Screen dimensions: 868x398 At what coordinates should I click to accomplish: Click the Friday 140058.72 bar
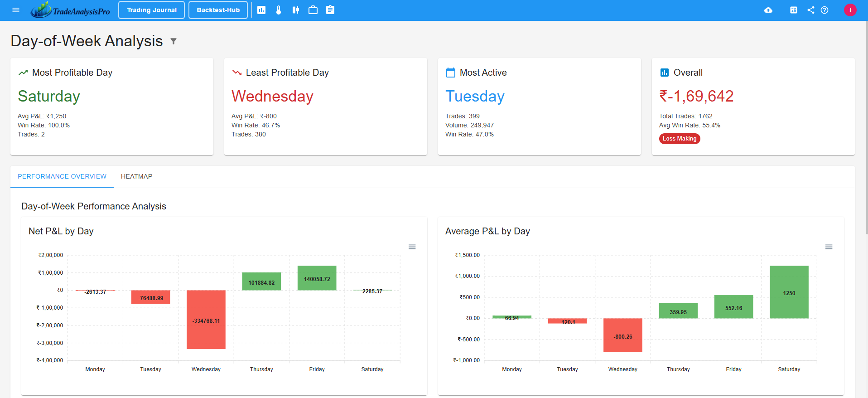(x=317, y=278)
